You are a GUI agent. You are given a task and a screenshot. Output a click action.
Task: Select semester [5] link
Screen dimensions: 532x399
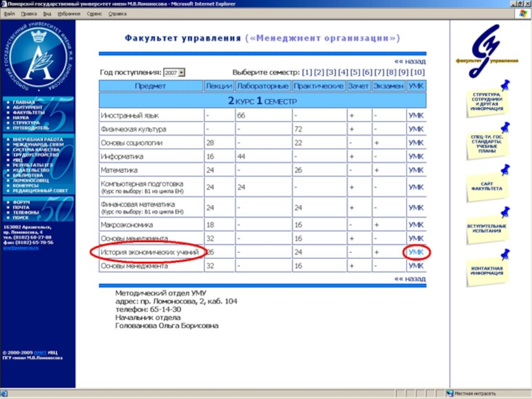coord(355,72)
